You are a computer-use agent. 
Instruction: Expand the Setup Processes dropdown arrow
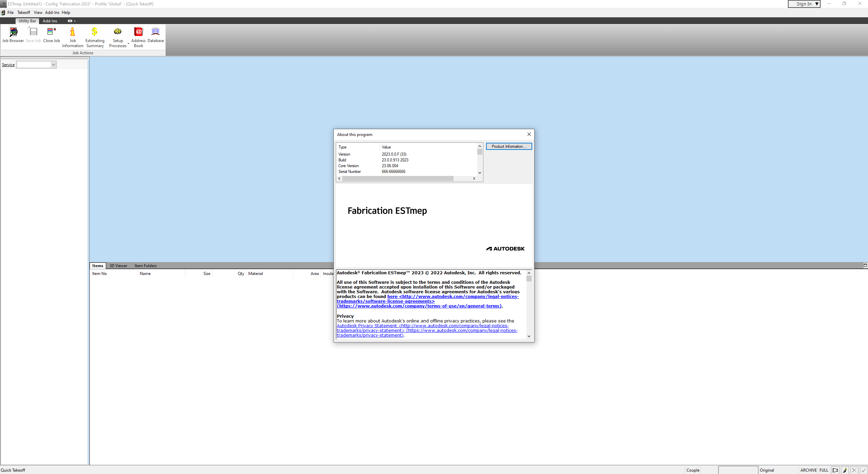tap(128, 44)
